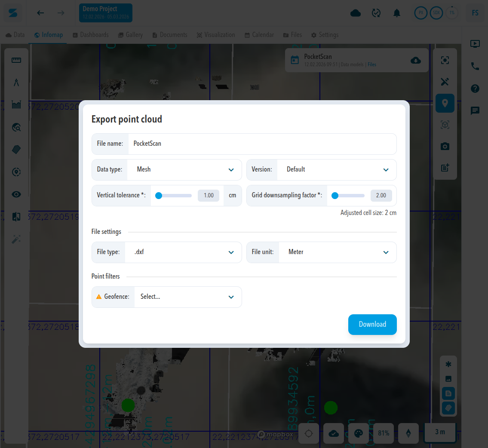Click the phone support icon
This screenshot has height=448, width=488.
[475, 66]
